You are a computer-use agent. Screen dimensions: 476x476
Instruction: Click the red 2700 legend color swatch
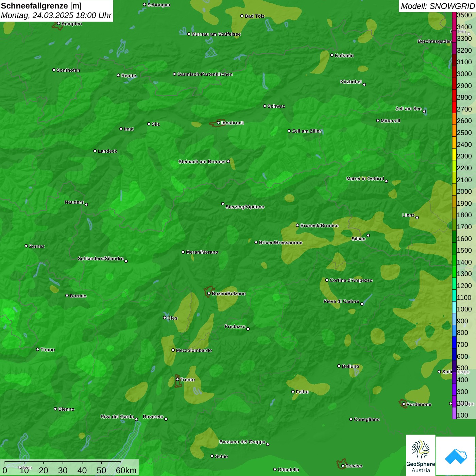coord(454,107)
